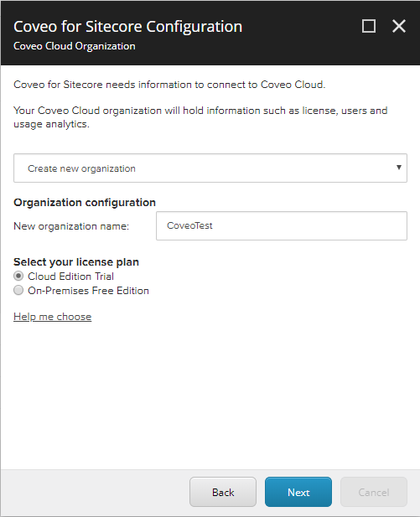This screenshot has height=517, width=420.
Task: Click the "Cloud Edition Trial" label text
Action: coord(70,277)
